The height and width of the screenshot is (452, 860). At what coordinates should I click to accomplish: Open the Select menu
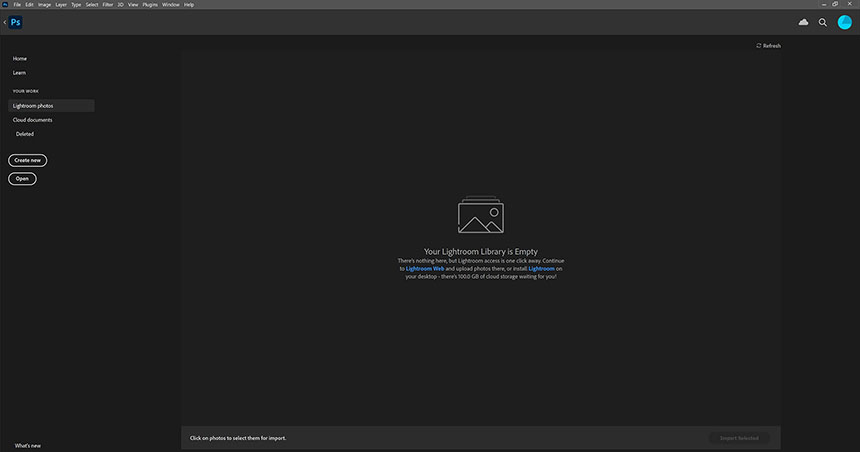click(92, 4)
